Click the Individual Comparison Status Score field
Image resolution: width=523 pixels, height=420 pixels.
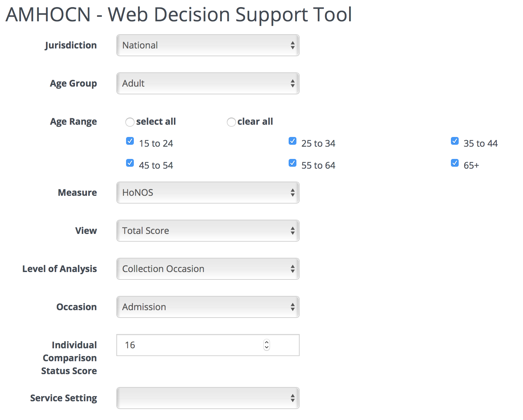194,345
